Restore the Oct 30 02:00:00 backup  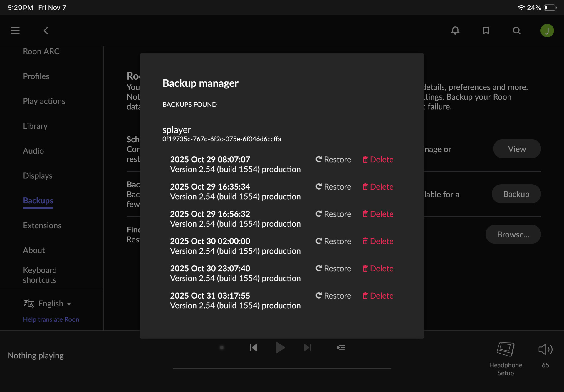coord(333,241)
